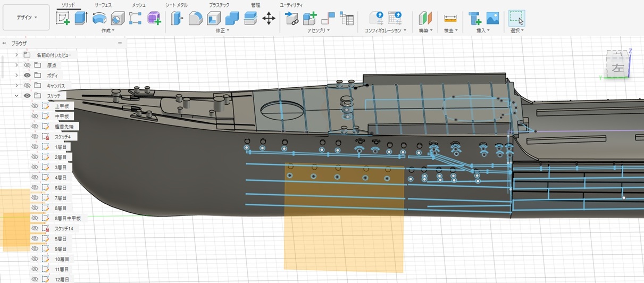The width and height of the screenshot is (644, 283).
Task: Switch to the サーフェス tab
Action: [x=103, y=5]
